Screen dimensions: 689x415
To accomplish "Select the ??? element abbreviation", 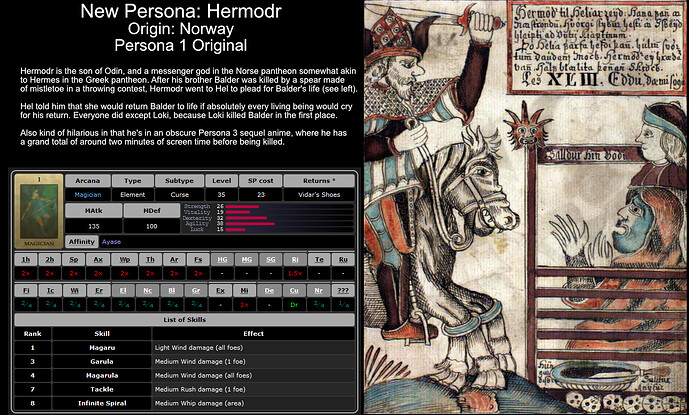I will click(343, 291).
